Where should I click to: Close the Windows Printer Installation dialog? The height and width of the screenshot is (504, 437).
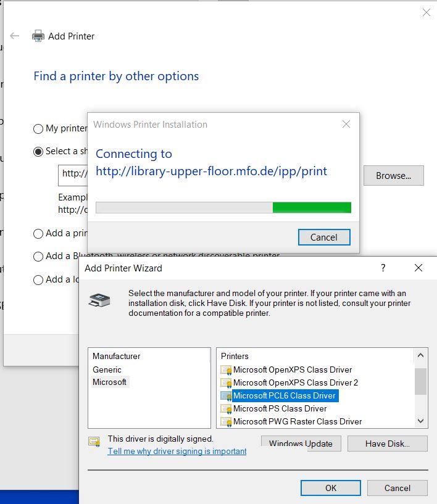tap(346, 124)
